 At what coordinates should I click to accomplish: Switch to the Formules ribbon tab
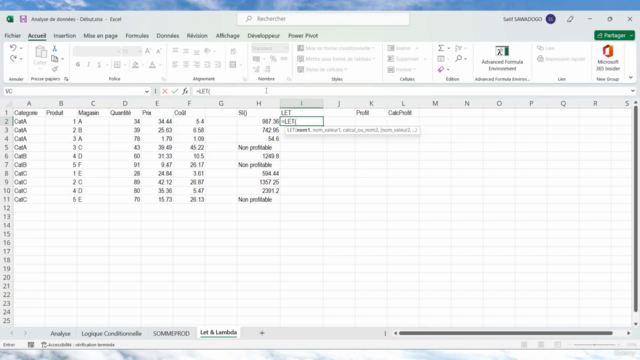tap(137, 36)
